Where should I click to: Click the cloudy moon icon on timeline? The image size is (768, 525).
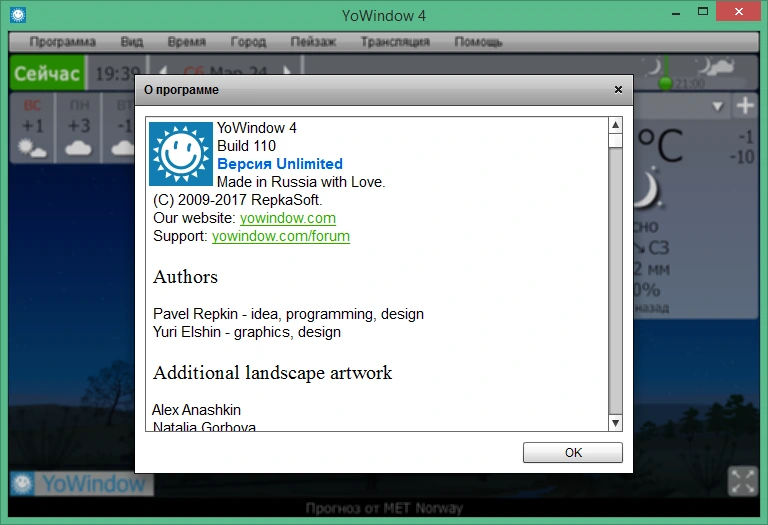click(x=716, y=67)
